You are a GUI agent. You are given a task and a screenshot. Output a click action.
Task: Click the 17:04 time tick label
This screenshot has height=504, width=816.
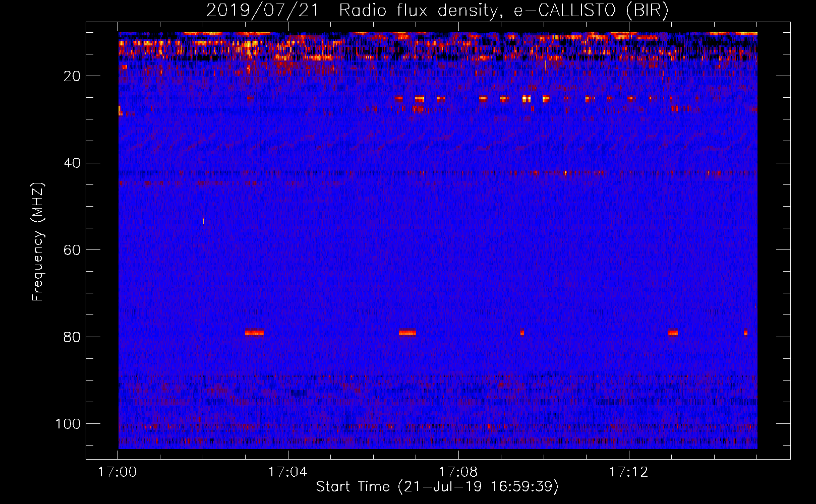(287, 472)
